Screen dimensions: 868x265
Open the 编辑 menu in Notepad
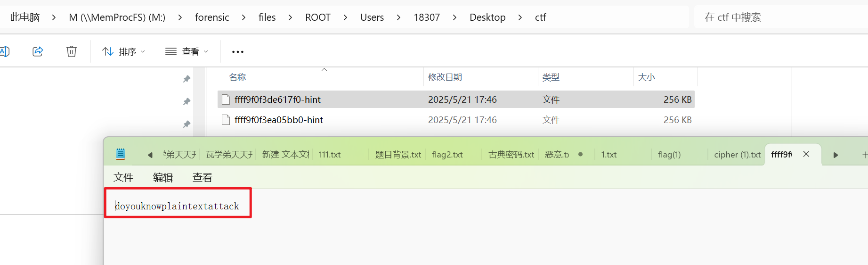pos(163,177)
